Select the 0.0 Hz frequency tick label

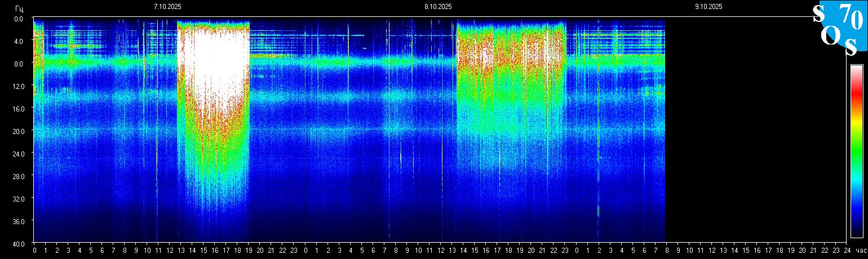(x=18, y=19)
